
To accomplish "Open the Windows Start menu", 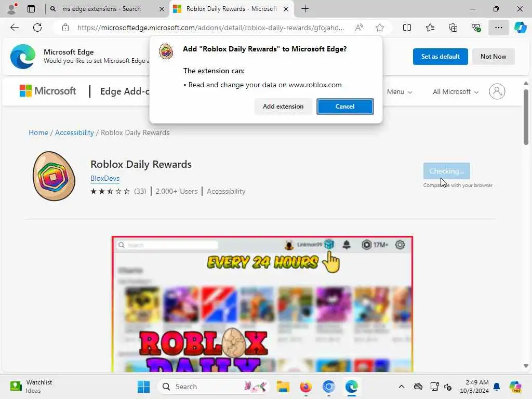I will point(143,387).
